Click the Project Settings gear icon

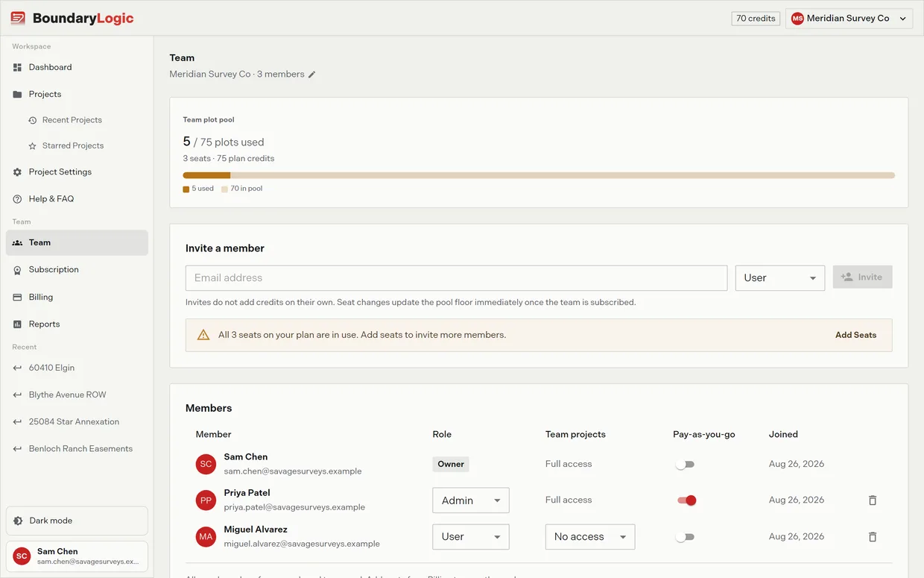coord(17,172)
